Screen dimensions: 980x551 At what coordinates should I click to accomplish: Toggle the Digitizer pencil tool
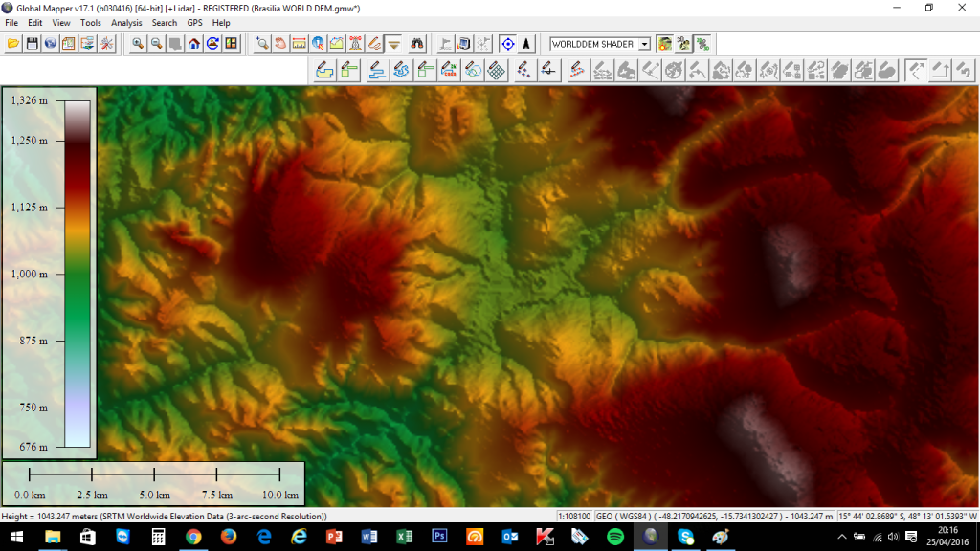pyautogui.click(x=374, y=43)
